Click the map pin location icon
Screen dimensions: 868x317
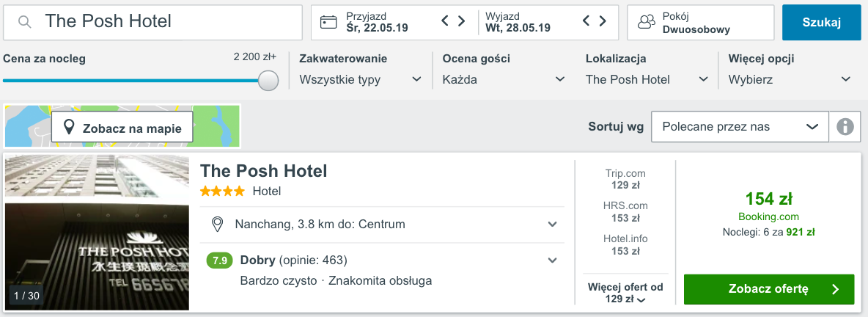pyautogui.click(x=69, y=128)
